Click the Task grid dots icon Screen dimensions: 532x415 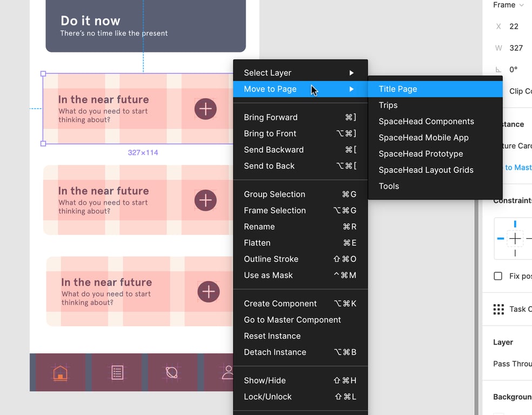point(499,309)
